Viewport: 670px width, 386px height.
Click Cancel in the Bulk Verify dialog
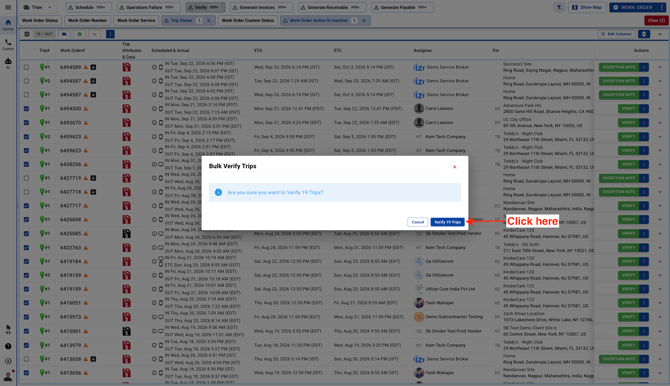417,222
